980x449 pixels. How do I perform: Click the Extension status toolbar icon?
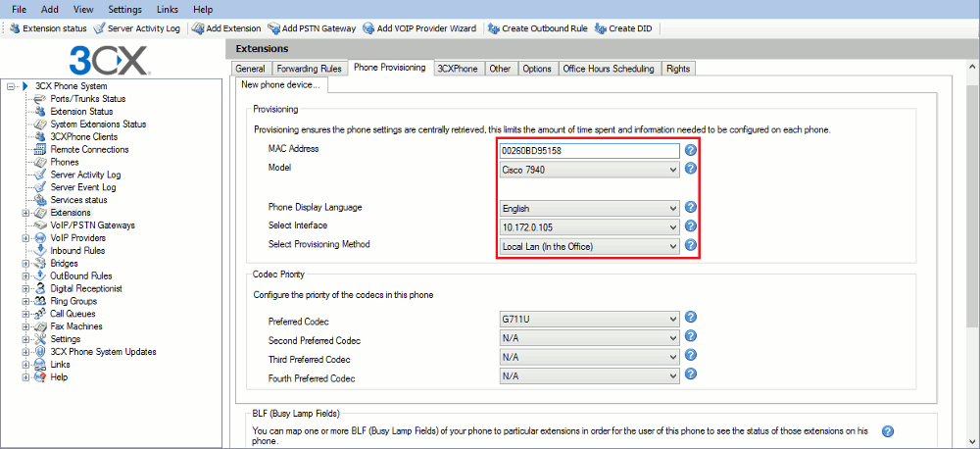[15, 28]
